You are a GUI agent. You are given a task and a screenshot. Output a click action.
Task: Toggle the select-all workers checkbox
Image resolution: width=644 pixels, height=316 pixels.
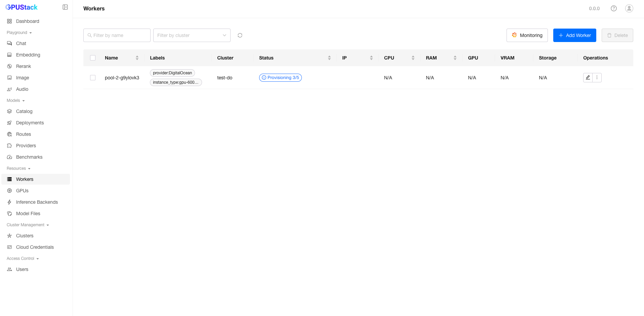pos(93,58)
